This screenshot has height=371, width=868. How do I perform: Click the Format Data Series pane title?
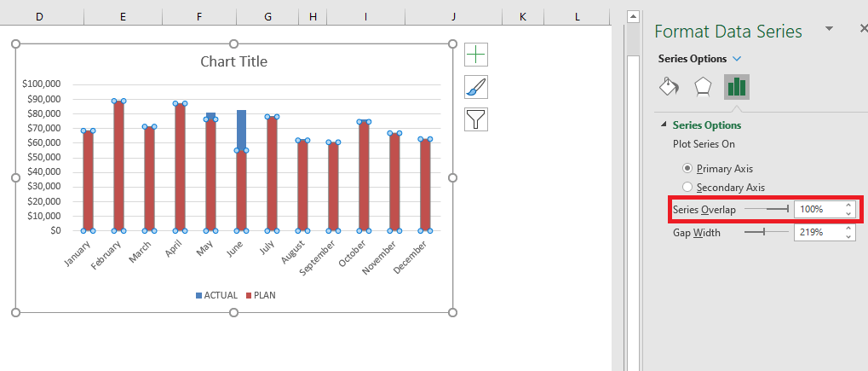[x=728, y=31]
